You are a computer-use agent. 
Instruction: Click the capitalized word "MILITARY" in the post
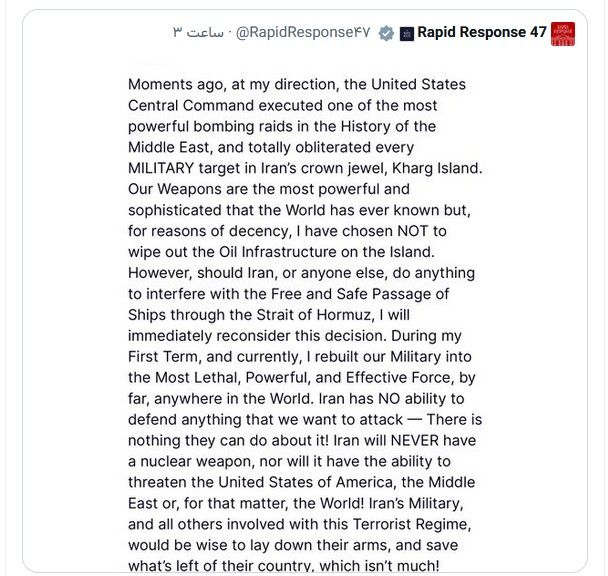[x=165, y=168]
